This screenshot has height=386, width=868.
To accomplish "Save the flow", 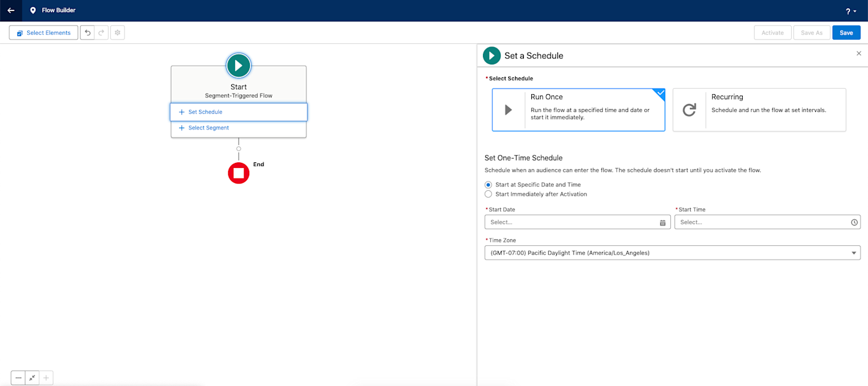I will click(x=846, y=33).
